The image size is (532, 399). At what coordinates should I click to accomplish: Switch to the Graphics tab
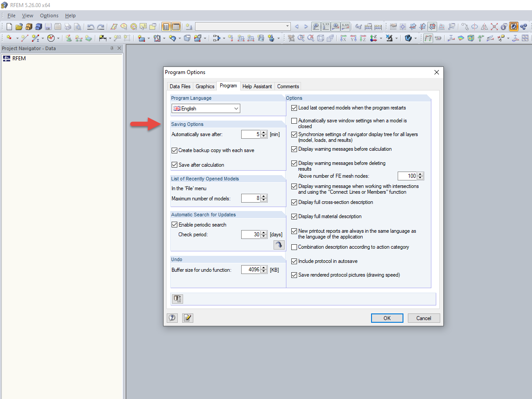204,86
